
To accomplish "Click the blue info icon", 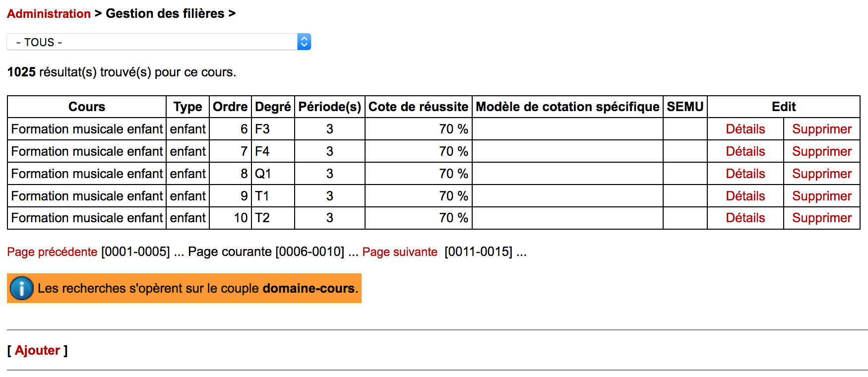I will pyautogui.click(x=21, y=288).
